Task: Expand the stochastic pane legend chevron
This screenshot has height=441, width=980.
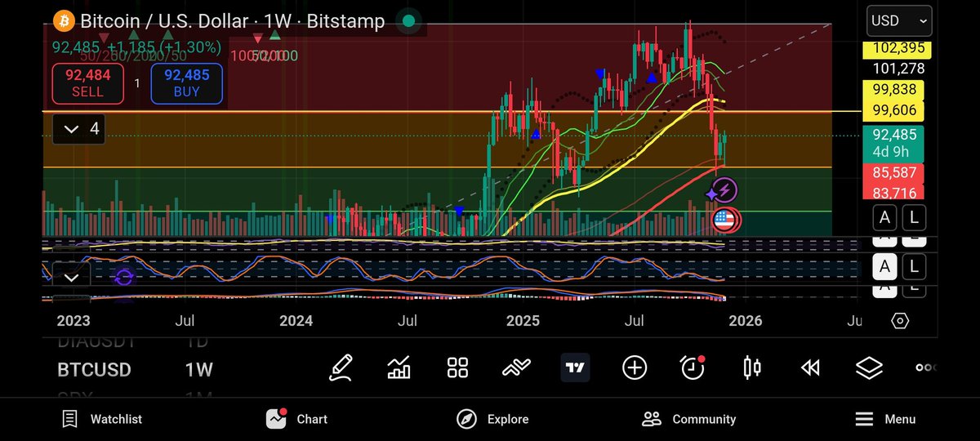Action: coord(71,278)
